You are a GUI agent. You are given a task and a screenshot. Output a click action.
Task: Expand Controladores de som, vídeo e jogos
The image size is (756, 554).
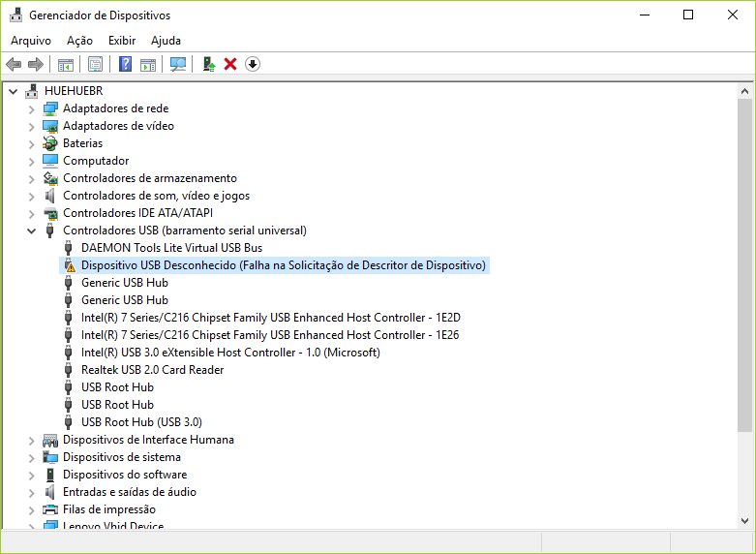pyautogui.click(x=32, y=196)
